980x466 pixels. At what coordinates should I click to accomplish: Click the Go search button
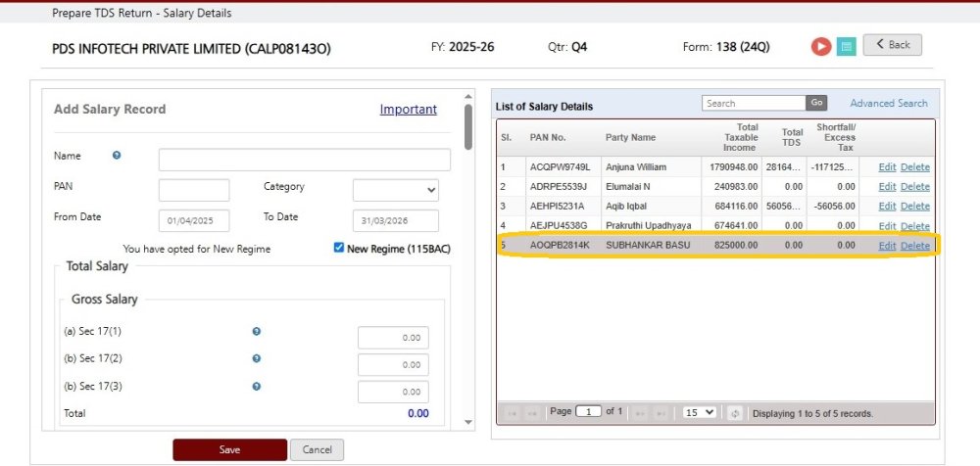coord(816,103)
